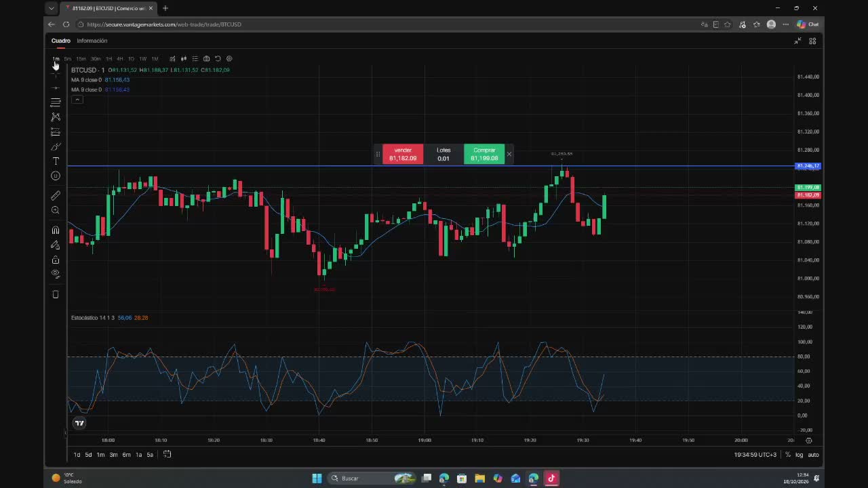Select the 15m timeframe
The height and width of the screenshot is (488, 868).
coord(81,59)
